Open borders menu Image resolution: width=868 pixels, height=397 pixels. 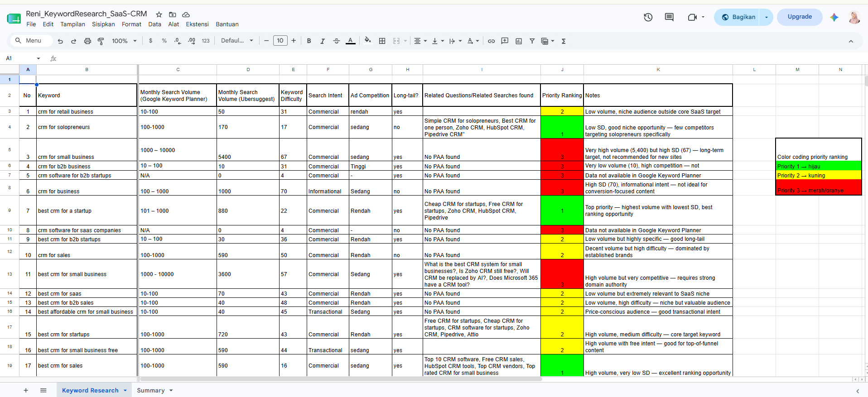[x=382, y=41]
